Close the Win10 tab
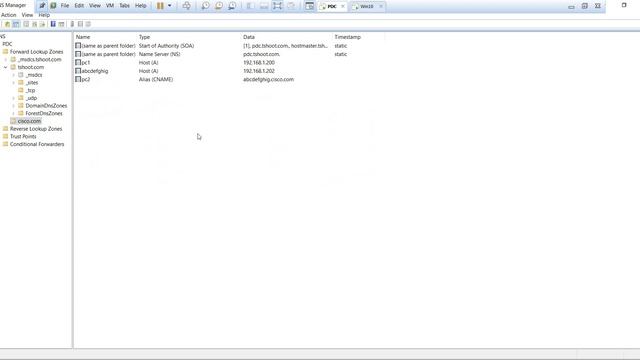Viewport: 640px width, 360px height. pyautogui.click(x=381, y=7)
